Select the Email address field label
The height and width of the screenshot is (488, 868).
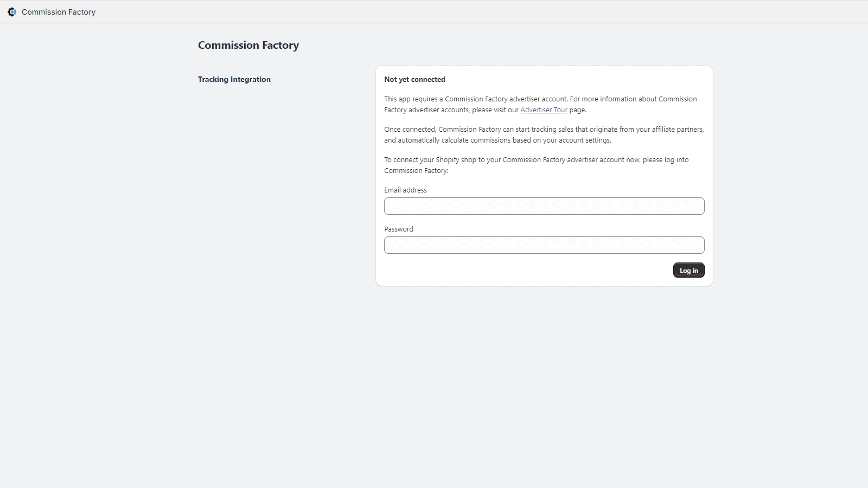pos(405,190)
